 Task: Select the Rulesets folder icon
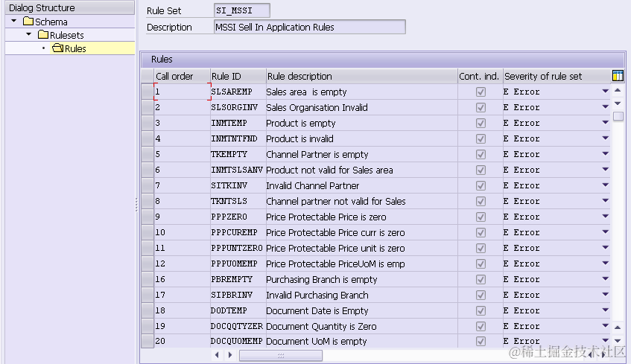43,34
